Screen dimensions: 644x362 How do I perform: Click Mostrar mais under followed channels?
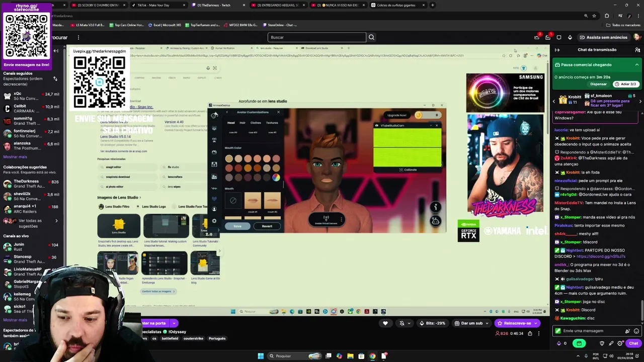point(15,157)
